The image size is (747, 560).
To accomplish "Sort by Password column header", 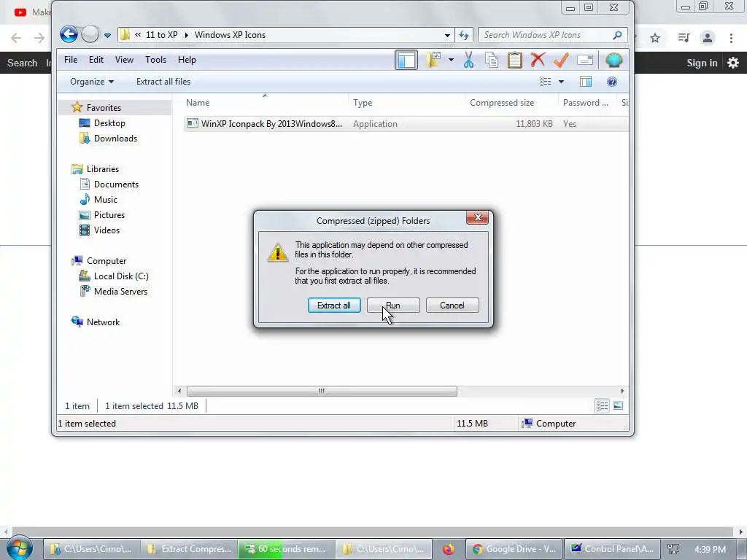I will click(586, 102).
